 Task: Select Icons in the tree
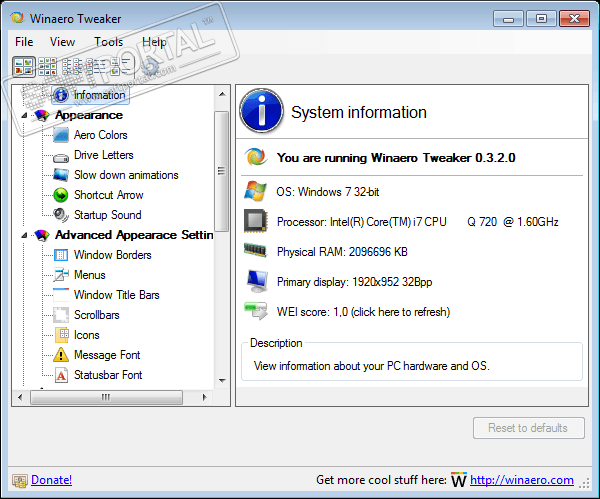click(x=86, y=335)
